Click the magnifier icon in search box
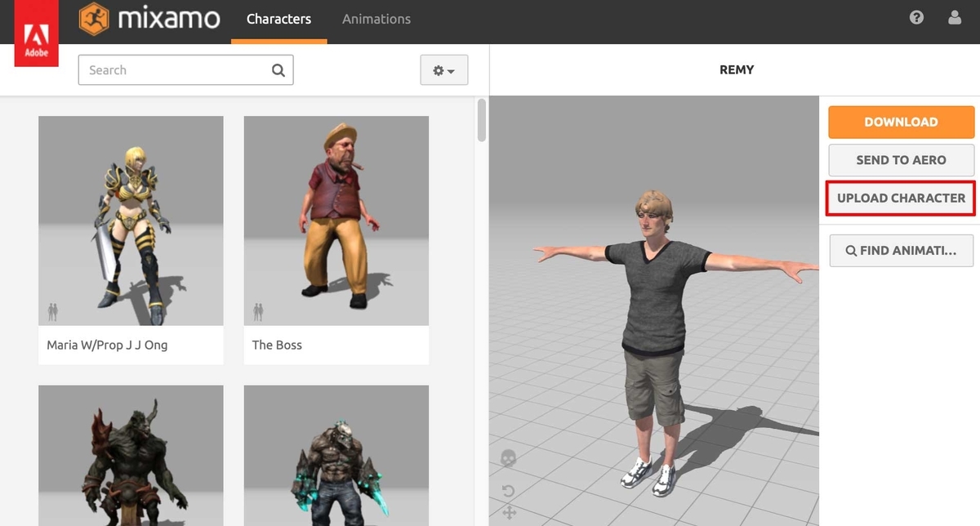Screen dimensions: 980x526 pos(278,70)
